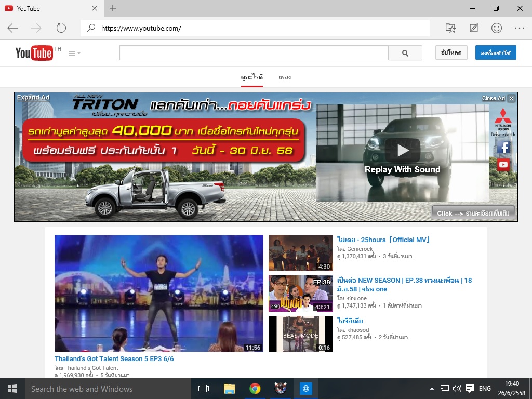
Task: Open the ช่อง one channel link
Action: [x=355, y=298]
